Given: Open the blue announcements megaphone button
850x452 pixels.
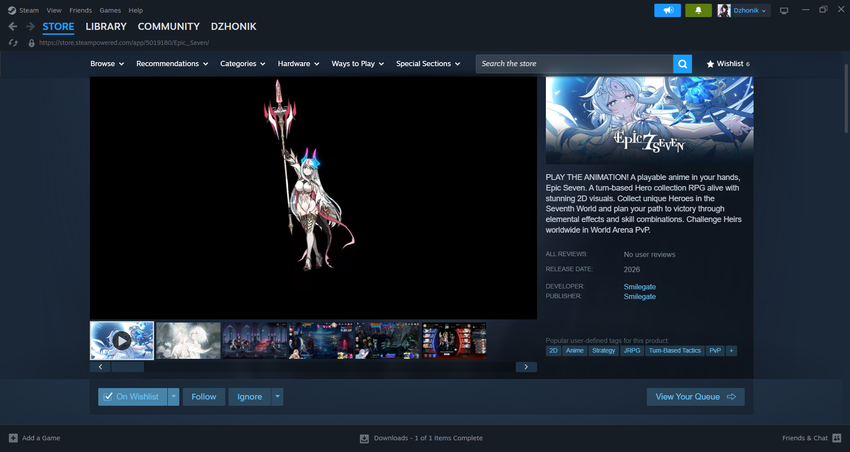Looking at the screenshot, I should point(667,10).
